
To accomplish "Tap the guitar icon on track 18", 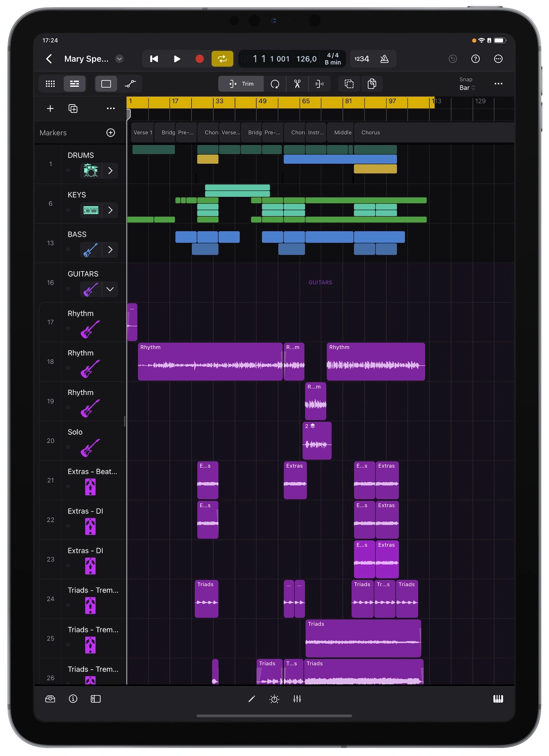I will [90, 369].
